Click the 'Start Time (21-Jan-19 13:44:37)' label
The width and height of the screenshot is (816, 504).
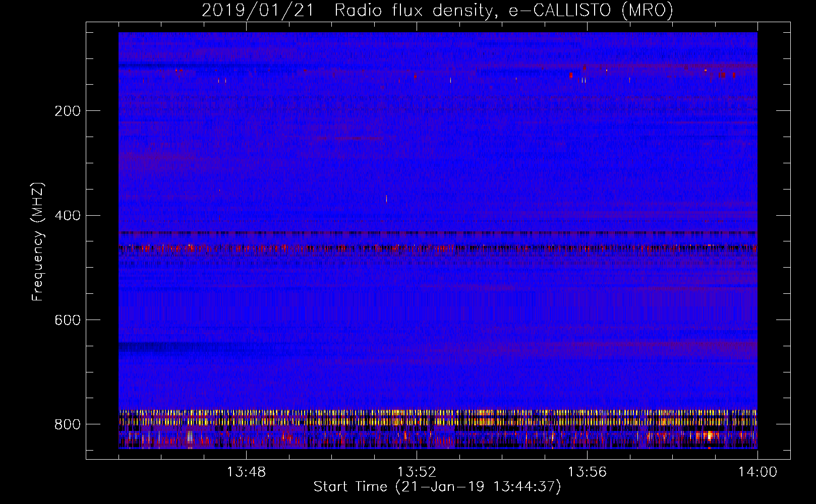pos(437,487)
